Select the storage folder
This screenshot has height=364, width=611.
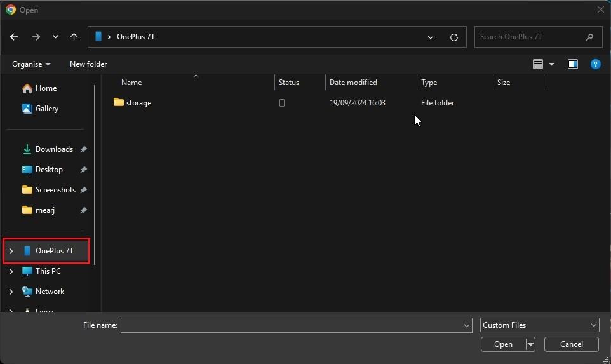138,103
